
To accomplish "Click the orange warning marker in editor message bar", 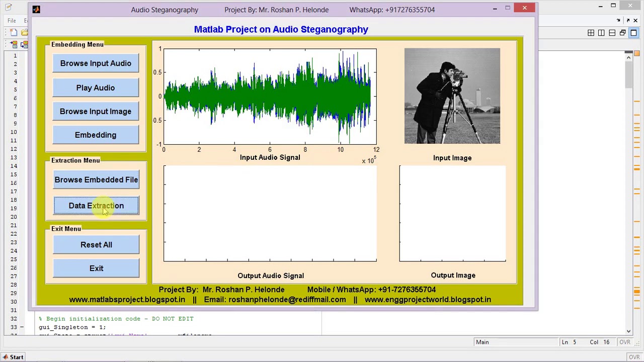I will click(x=637, y=291).
